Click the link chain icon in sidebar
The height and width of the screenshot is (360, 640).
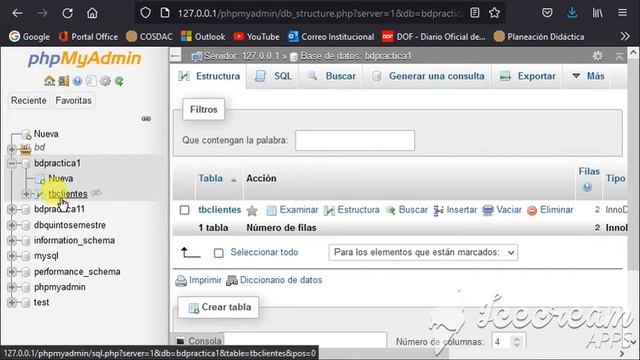[146, 119]
